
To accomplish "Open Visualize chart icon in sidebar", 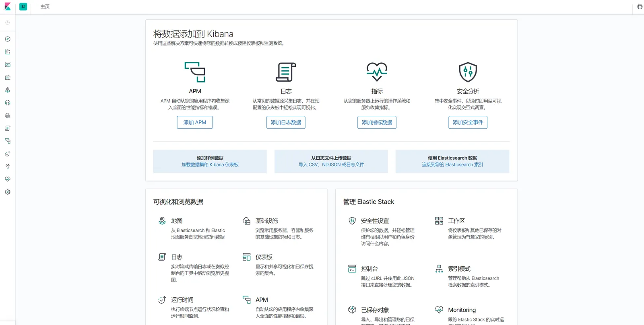I will click(7, 52).
